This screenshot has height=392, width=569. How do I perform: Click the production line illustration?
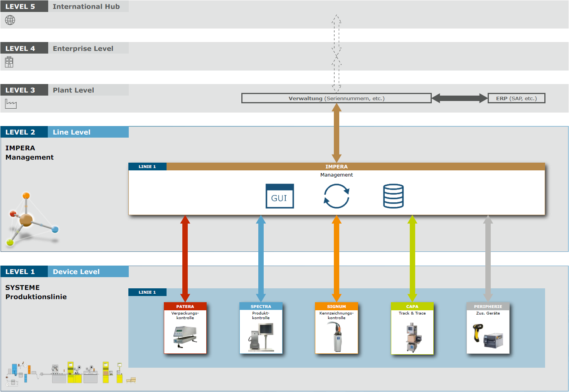tap(69, 373)
